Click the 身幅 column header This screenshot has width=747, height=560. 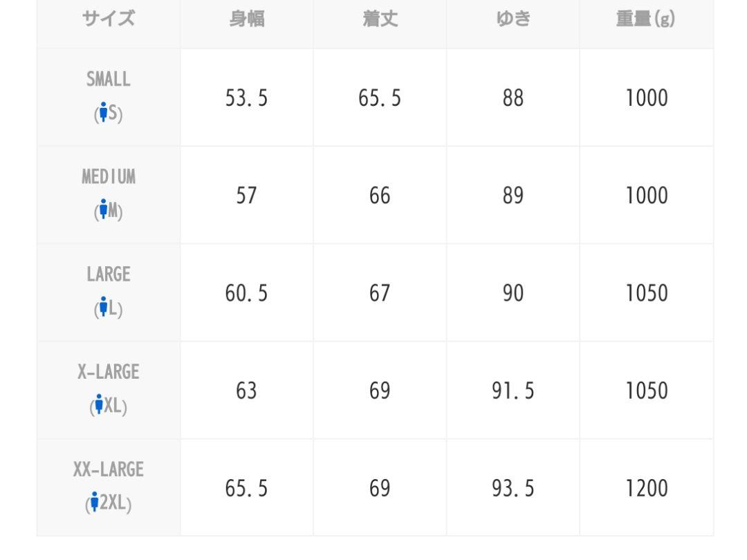click(247, 19)
